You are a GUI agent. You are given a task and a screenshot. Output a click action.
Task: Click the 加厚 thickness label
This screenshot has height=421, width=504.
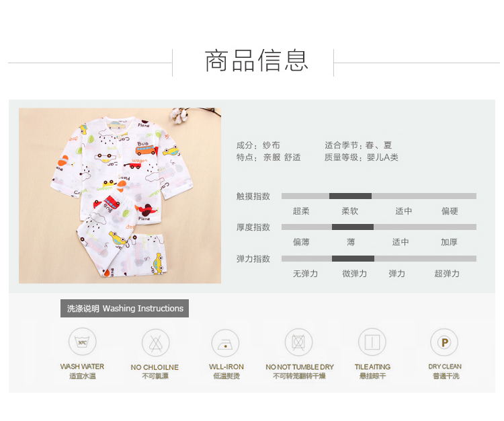click(x=449, y=242)
